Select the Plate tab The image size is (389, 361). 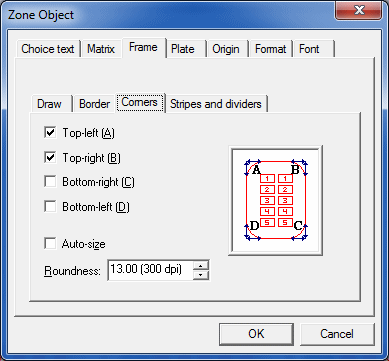[186, 49]
